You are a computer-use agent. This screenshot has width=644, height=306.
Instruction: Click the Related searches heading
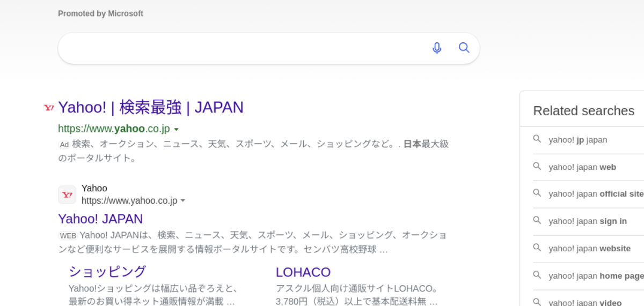pyautogui.click(x=584, y=111)
